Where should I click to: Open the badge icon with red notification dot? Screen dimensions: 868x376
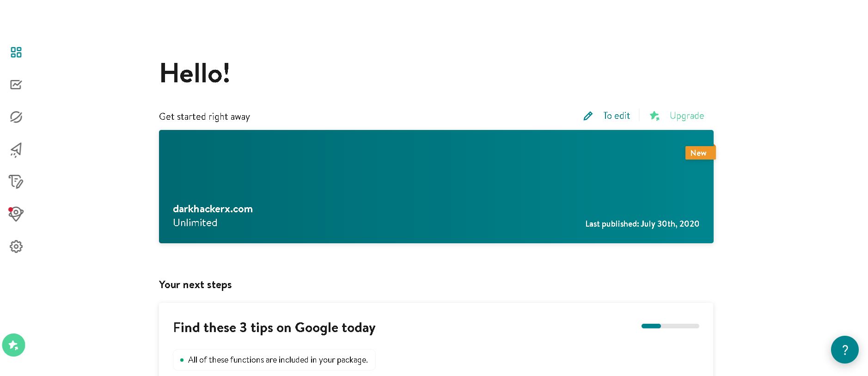[x=16, y=214]
